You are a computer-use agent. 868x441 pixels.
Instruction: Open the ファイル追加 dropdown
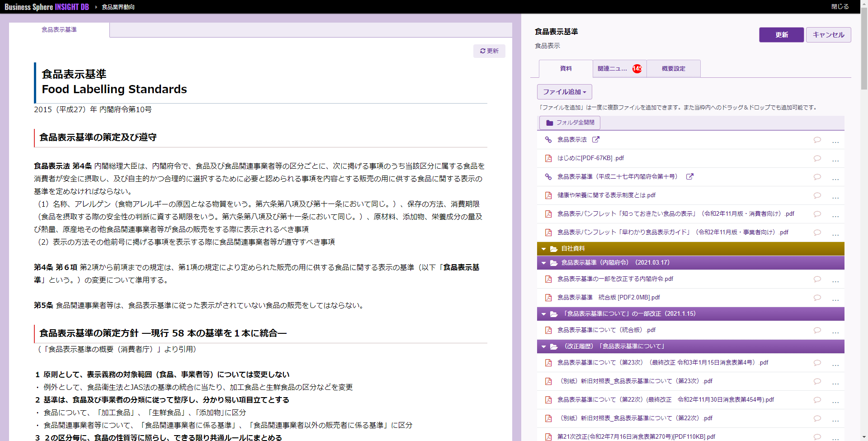(564, 92)
